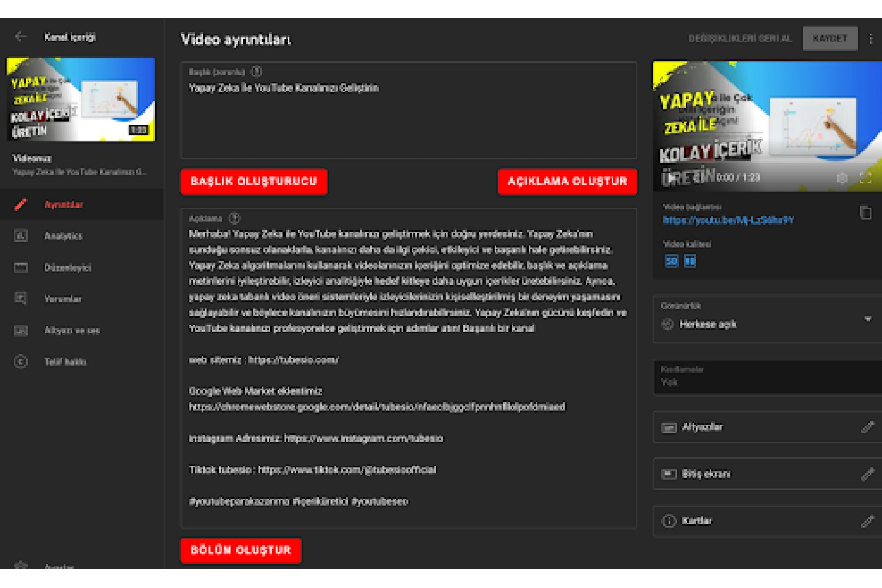Click the help icon next to Başlık
This screenshot has width=882, height=588.
point(256,72)
